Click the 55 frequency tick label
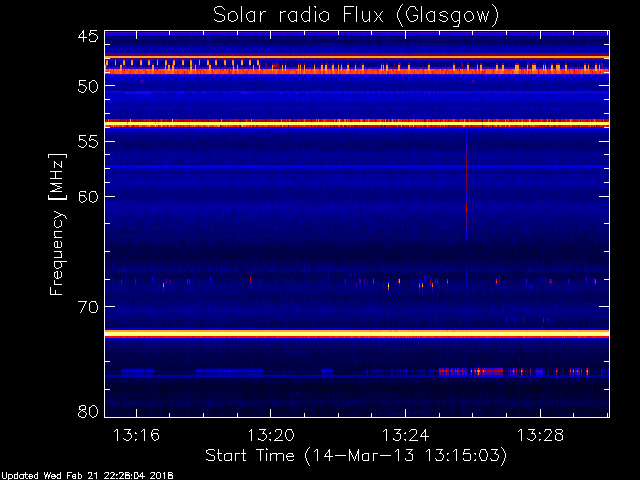Image resolution: width=640 pixels, height=480 pixels. [x=88, y=142]
